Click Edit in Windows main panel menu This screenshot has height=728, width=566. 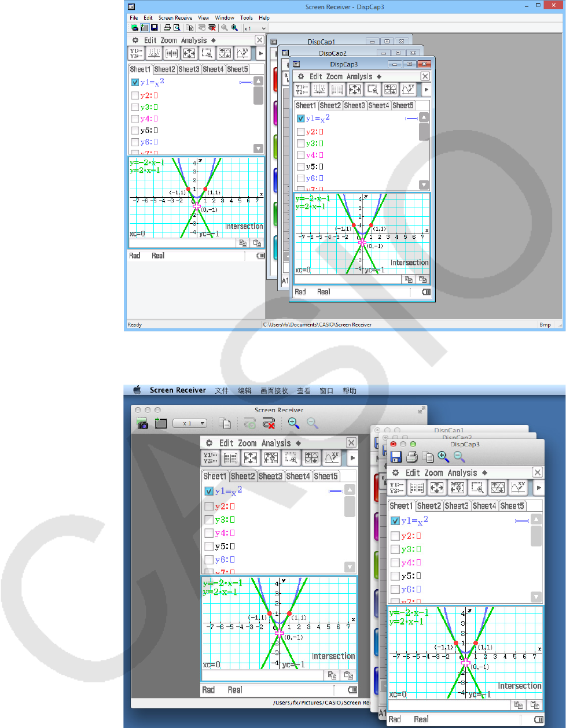click(150, 40)
